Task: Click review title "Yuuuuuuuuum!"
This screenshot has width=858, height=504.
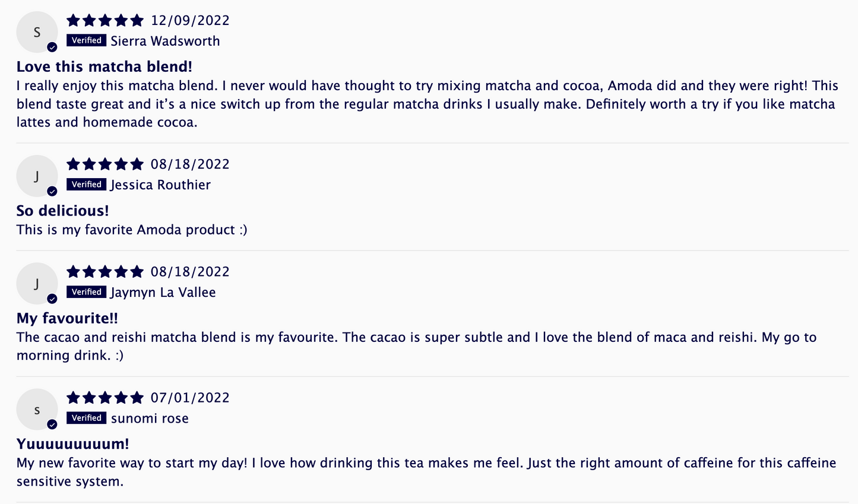Action: click(x=72, y=444)
